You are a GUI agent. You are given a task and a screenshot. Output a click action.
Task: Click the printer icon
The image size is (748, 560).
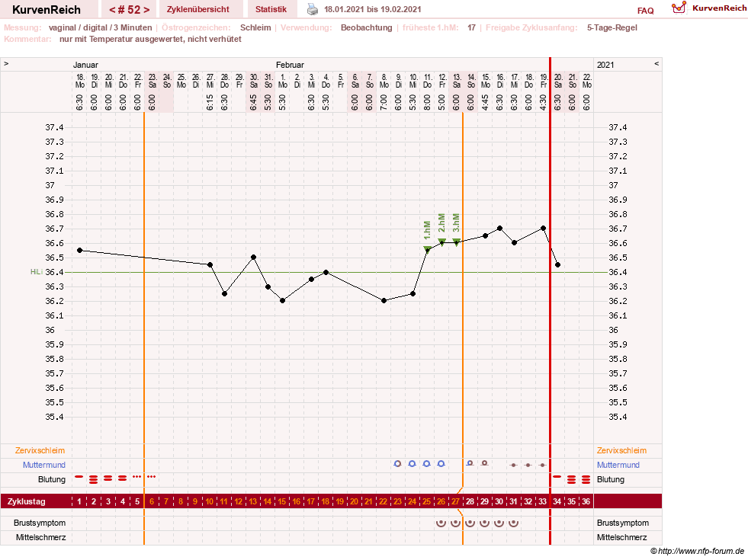click(312, 9)
